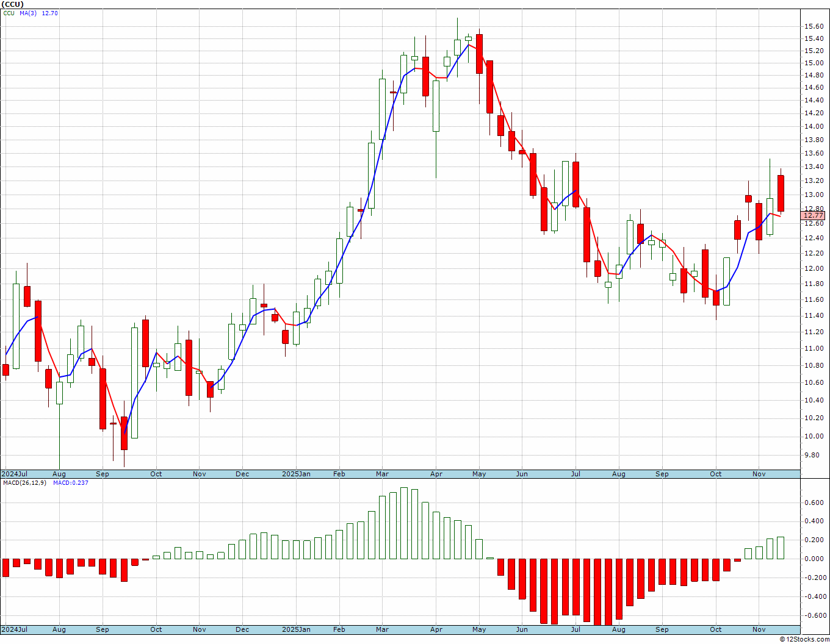Screen dimensions: 830x644
Task: Click the 15.60 price axis label
Action: pyautogui.click(x=814, y=26)
